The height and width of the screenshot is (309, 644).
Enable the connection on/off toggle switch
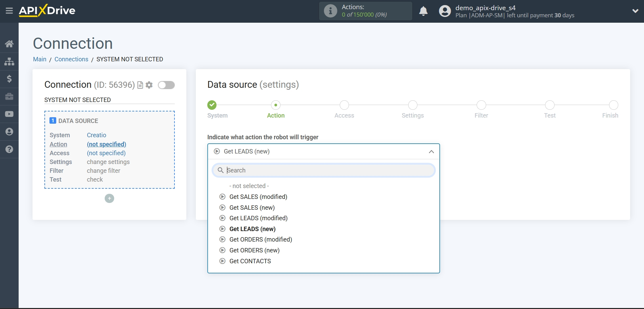pyautogui.click(x=166, y=85)
